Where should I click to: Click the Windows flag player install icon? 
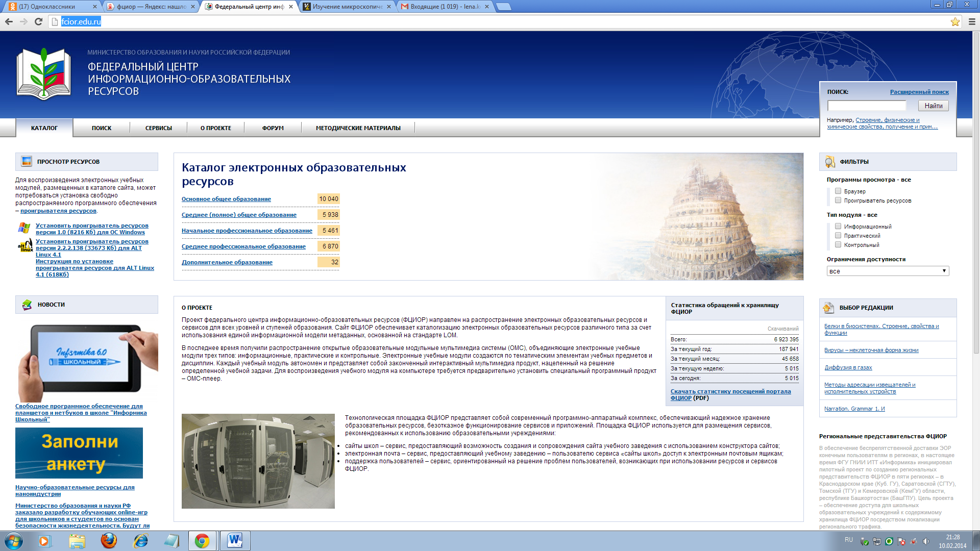24,228
